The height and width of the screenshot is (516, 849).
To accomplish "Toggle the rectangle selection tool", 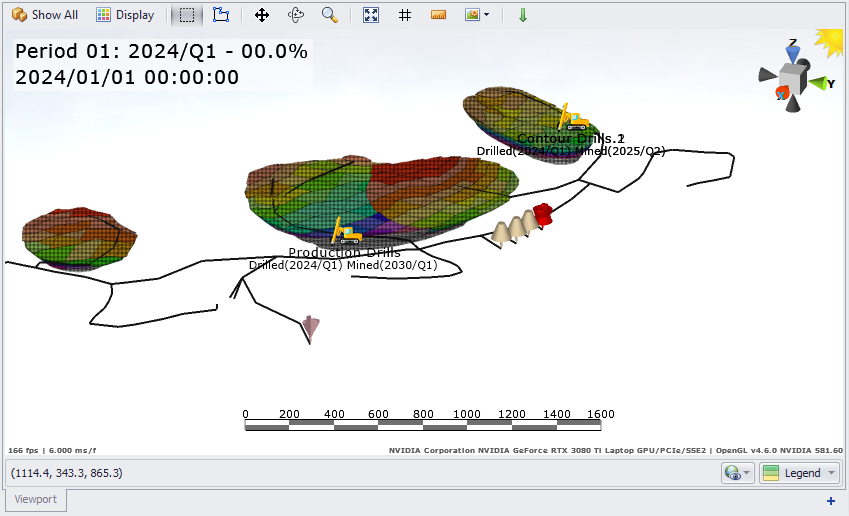I will pyautogui.click(x=187, y=15).
